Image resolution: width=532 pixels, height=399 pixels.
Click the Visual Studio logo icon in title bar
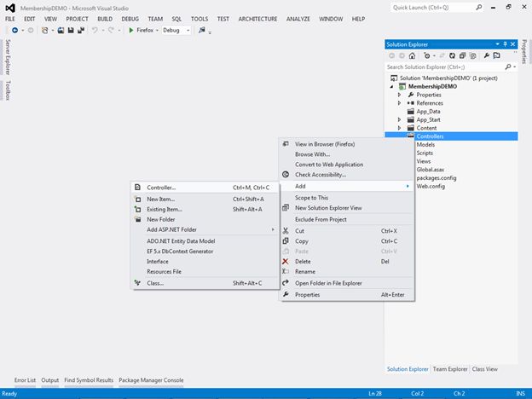10,8
